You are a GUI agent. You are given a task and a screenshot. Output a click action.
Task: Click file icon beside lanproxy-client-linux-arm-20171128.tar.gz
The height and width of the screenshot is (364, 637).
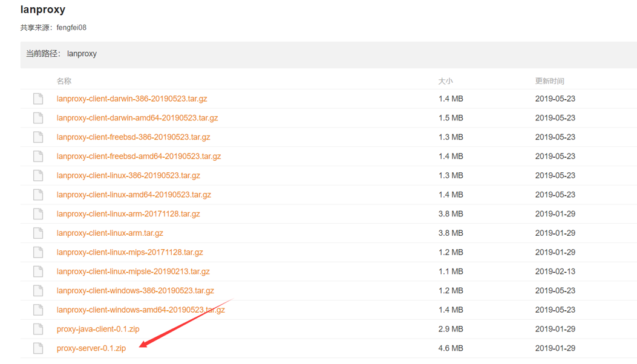tap(38, 213)
